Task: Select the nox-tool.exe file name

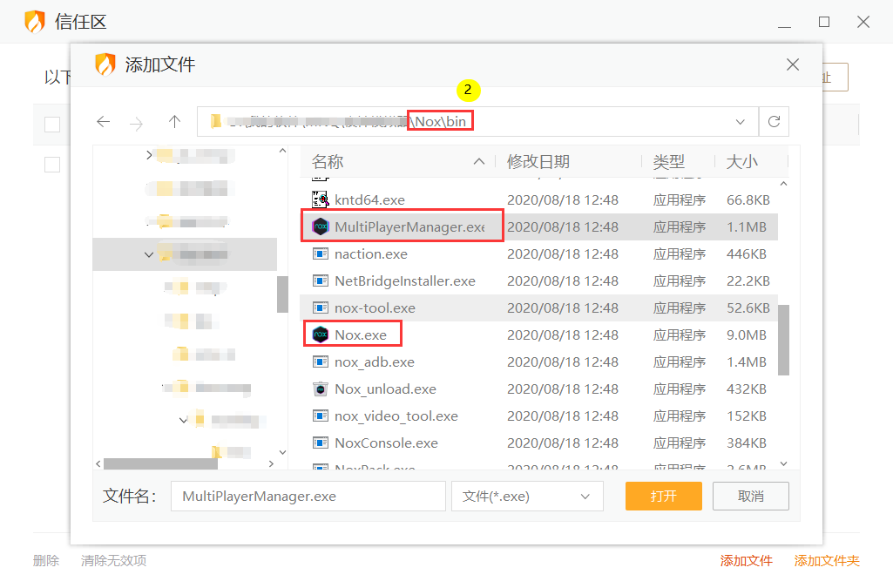Action: click(375, 308)
